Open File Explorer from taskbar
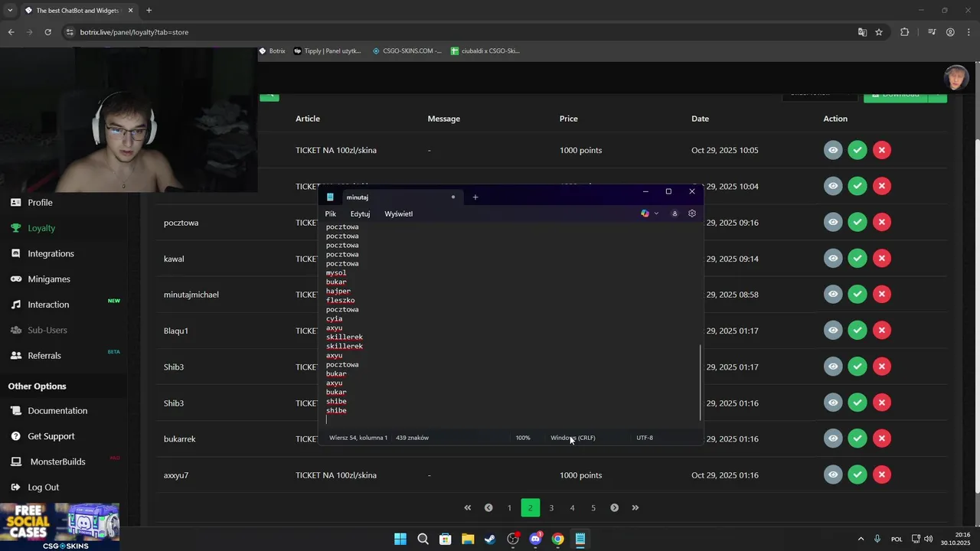This screenshot has height=551, width=980. tap(468, 539)
